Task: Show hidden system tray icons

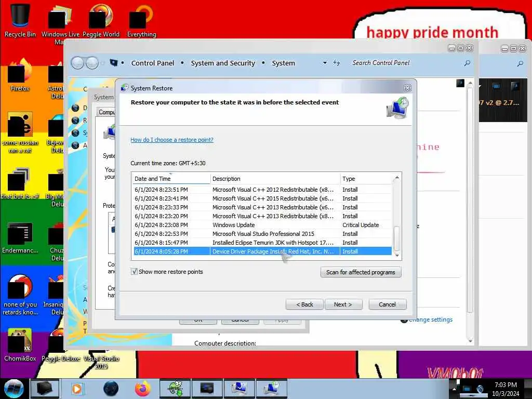Action: [x=454, y=389]
